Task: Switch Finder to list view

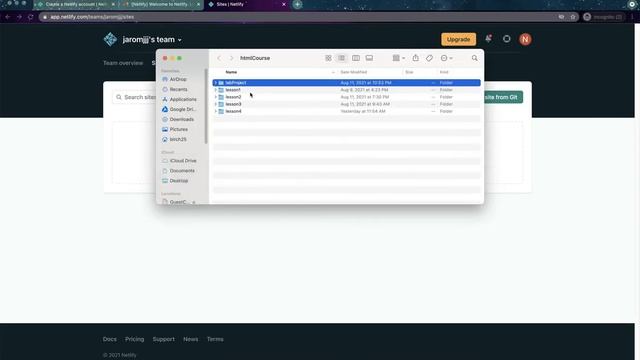Action: click(342, 58)
